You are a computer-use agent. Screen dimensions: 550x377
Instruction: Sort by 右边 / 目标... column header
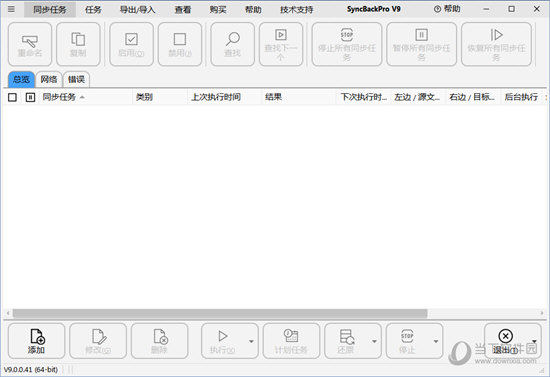(x=473, y=97)
